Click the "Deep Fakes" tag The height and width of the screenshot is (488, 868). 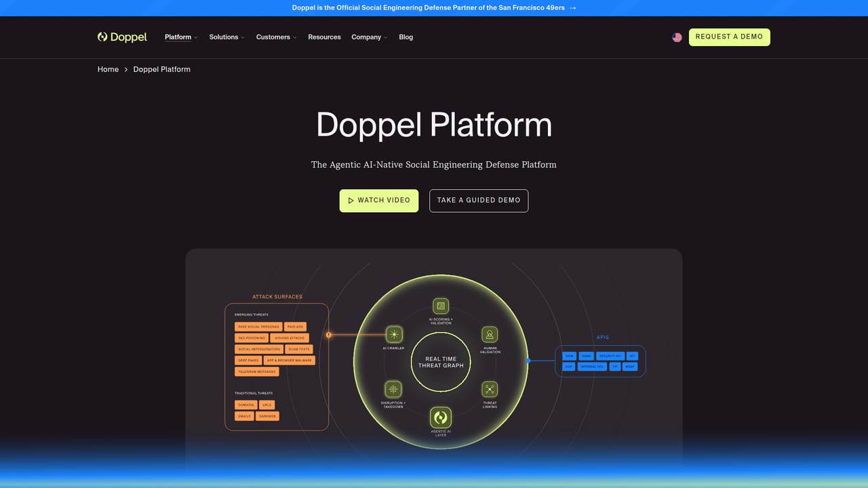click(x=248, y=361)
